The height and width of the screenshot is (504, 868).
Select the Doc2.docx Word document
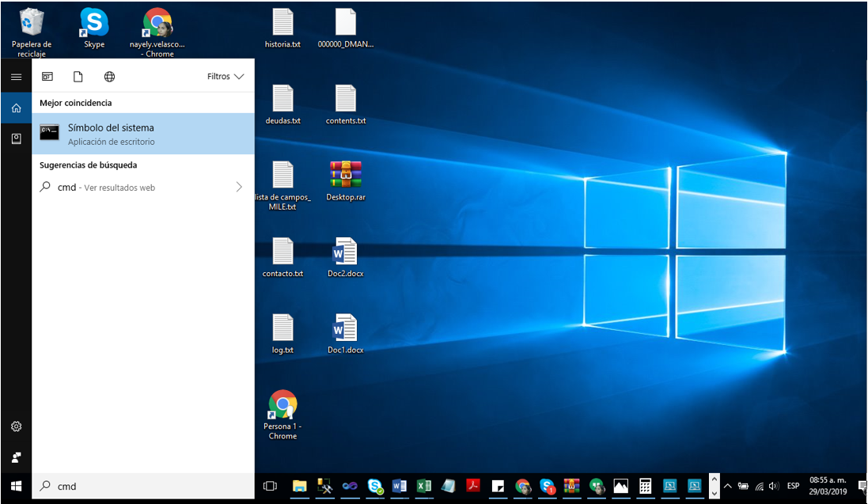click(x=346, y=258)
